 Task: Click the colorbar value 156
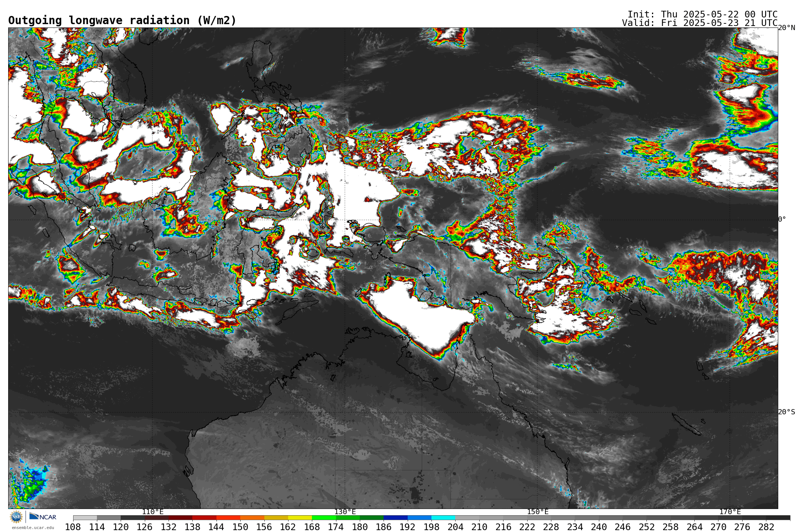pyautogui.click(x=264, y=527)
